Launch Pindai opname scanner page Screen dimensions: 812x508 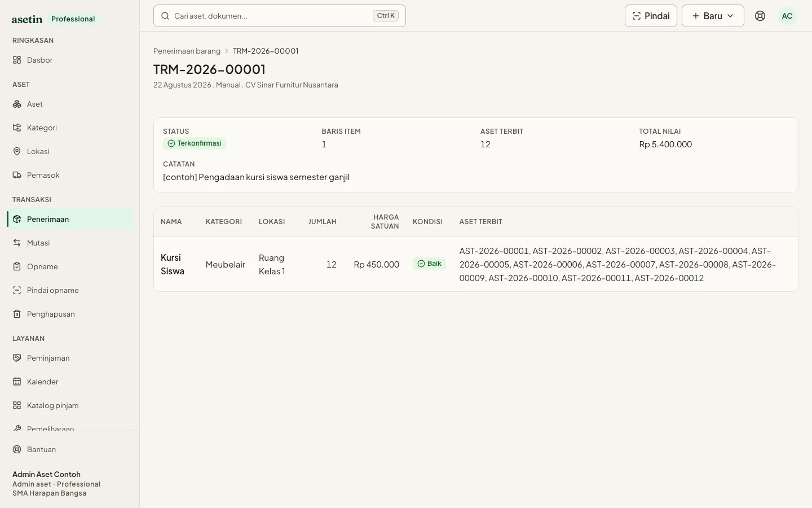tap(69, 290)
